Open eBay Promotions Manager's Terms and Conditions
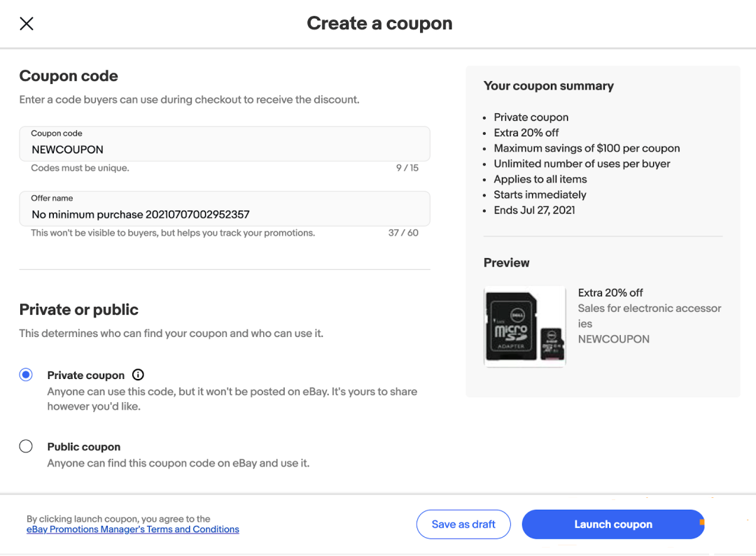 tap(133, 529)
